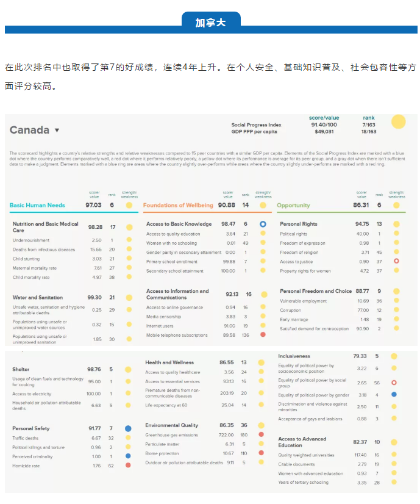Click the green Opportunity heading
Screen dimensions: 420x504
point(293,206)
